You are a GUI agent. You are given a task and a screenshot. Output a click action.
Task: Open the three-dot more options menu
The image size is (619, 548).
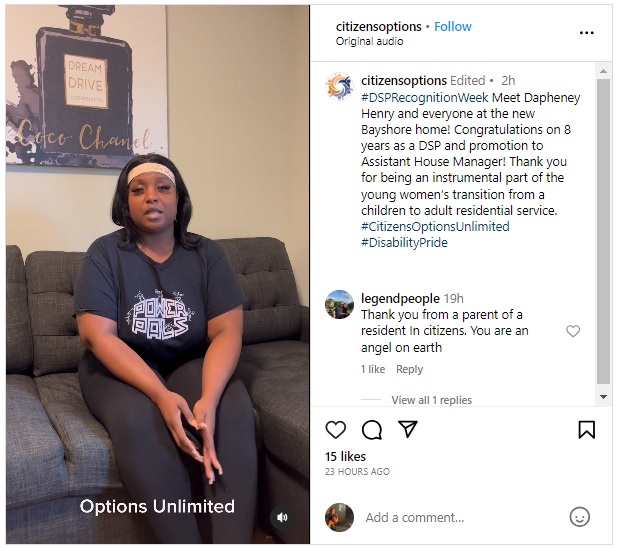coord(587,33)
